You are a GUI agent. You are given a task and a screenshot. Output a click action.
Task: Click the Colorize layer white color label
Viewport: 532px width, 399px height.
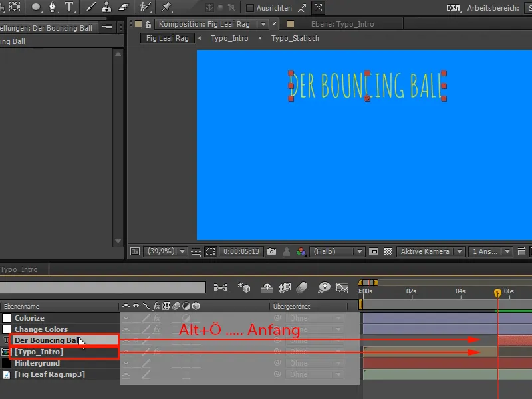point(7,318)
